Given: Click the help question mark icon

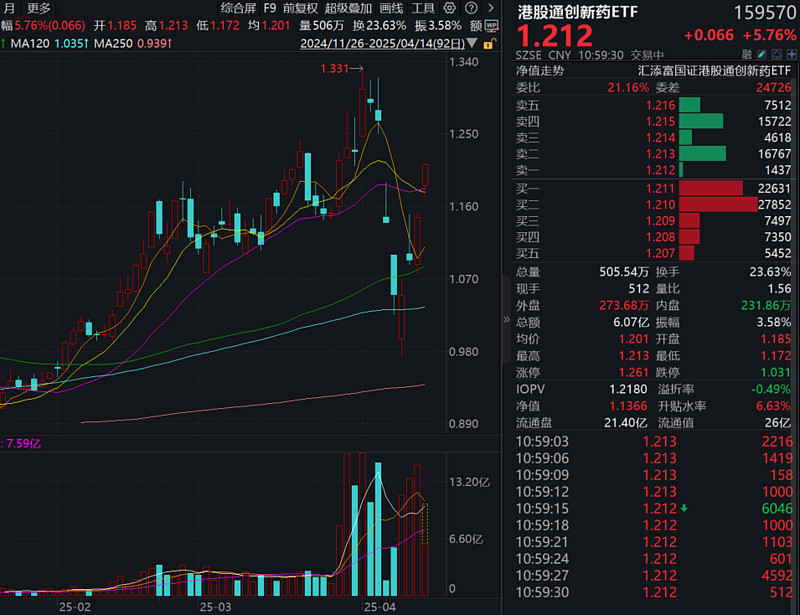Looking at the screenshot, I should (471, 8).
